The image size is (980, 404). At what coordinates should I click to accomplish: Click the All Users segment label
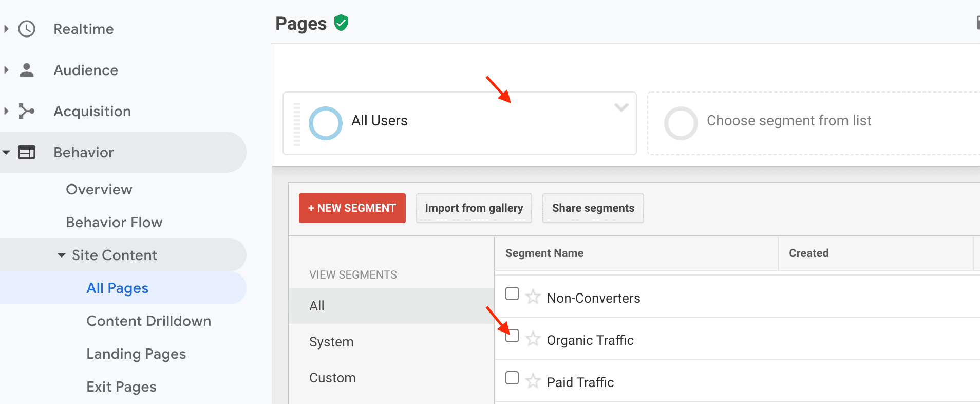(380, 120)
